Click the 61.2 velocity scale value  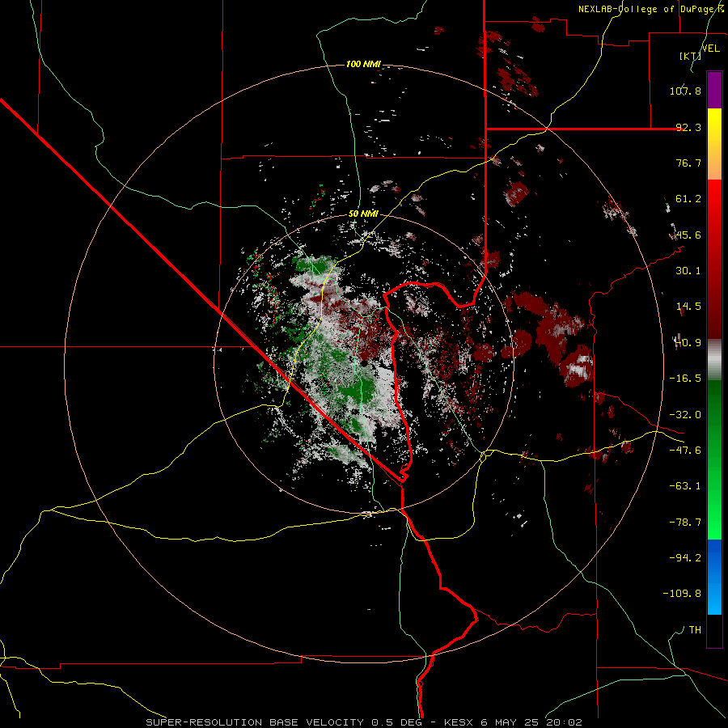(x=688, y=199)
